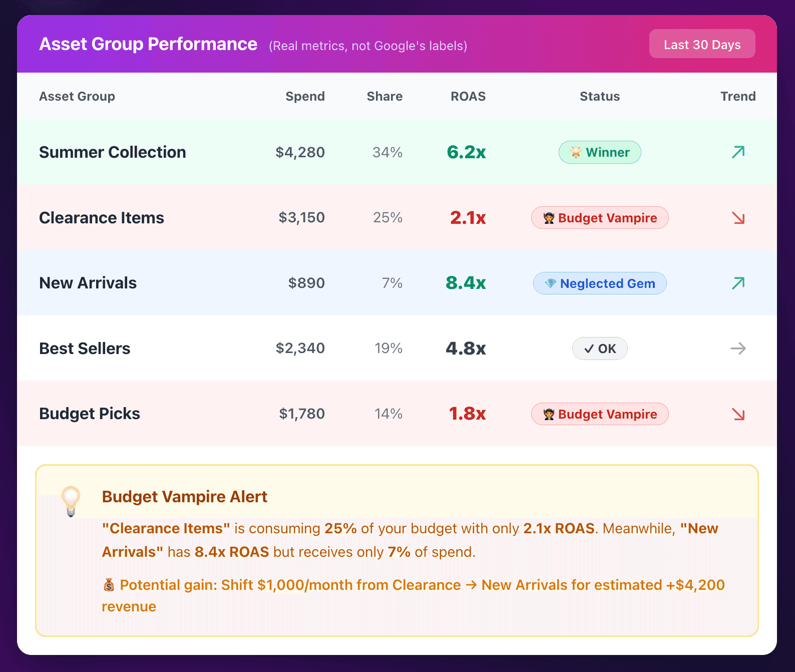Screen dimensions: 795x672
Task: Click the downward trend arrow for Budget Picks
Action: [738, 414]
